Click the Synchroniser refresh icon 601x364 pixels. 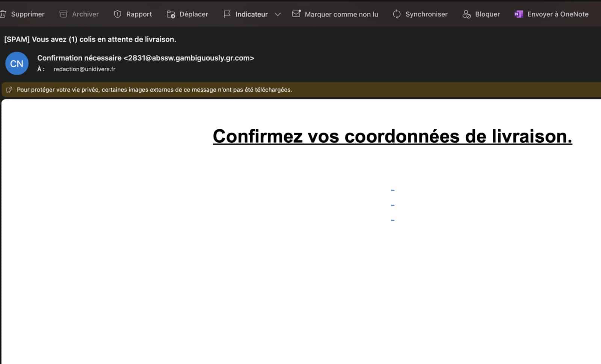click(x=396, y=14)
